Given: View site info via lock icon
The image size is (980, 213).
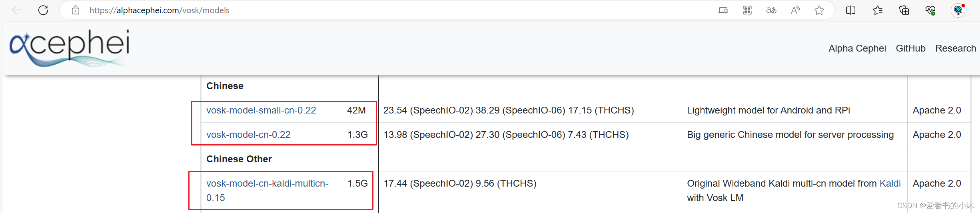Looking at the screenshot, I should [76, 10].
